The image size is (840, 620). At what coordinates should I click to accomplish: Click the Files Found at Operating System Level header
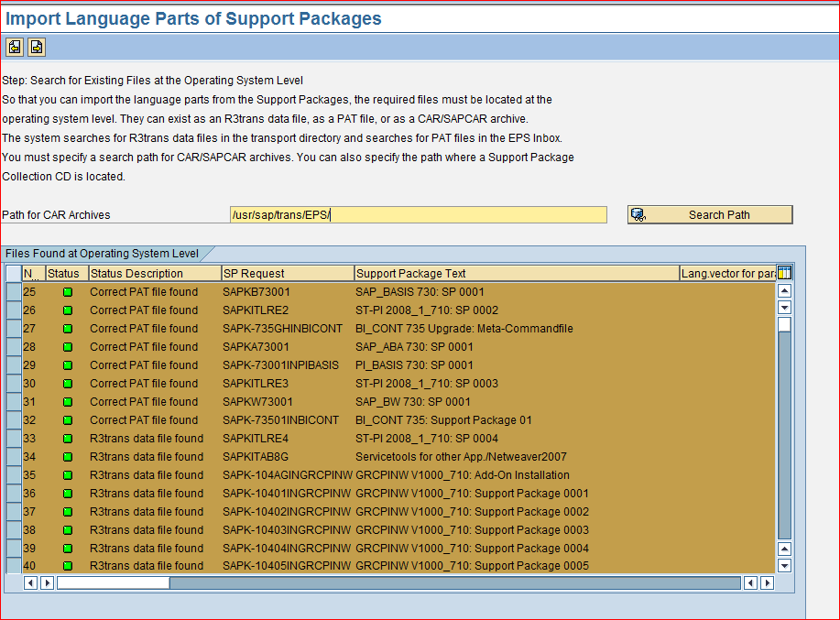[x=101, y=254]
